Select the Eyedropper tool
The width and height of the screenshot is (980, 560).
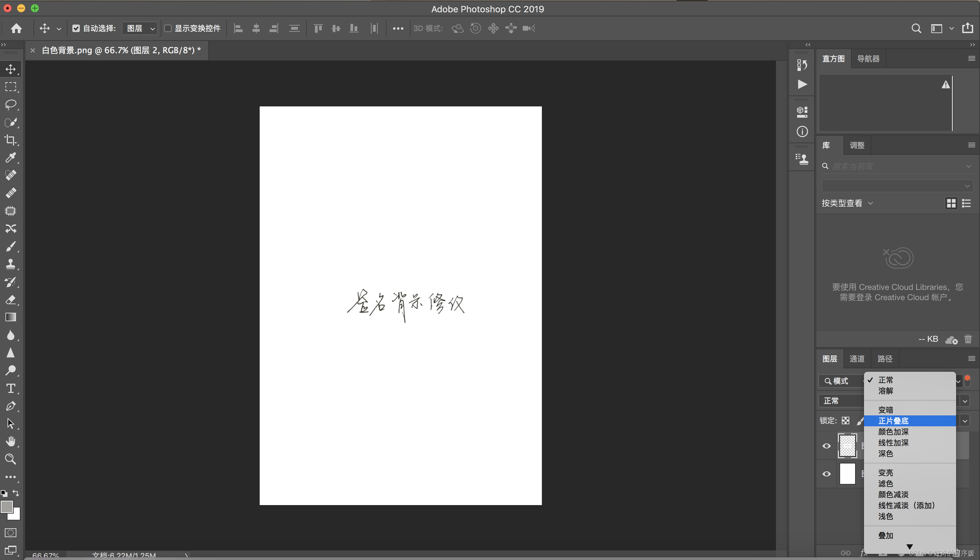[x=10, y=157]
